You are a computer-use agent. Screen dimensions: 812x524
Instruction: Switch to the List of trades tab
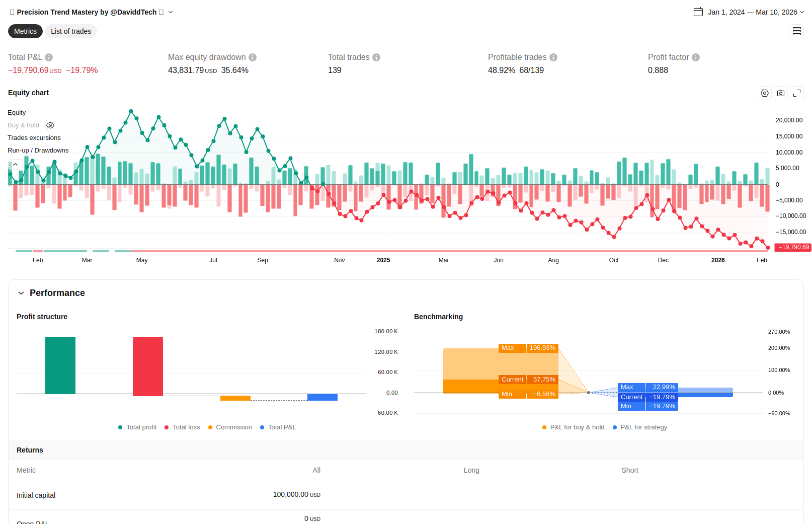tap(71, 31)
